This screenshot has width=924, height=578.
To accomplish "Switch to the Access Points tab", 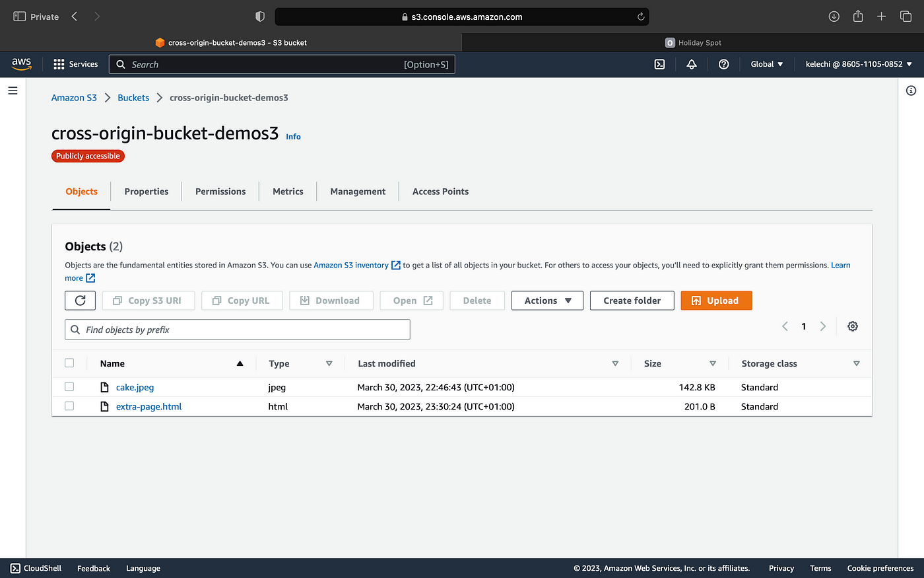I will click(440, 192).
